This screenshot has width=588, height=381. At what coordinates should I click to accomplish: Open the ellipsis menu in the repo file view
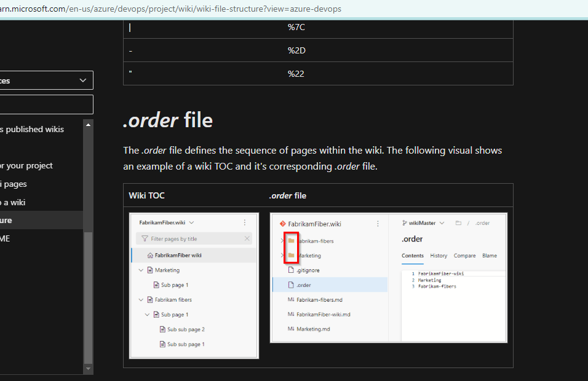coord(378,222)
